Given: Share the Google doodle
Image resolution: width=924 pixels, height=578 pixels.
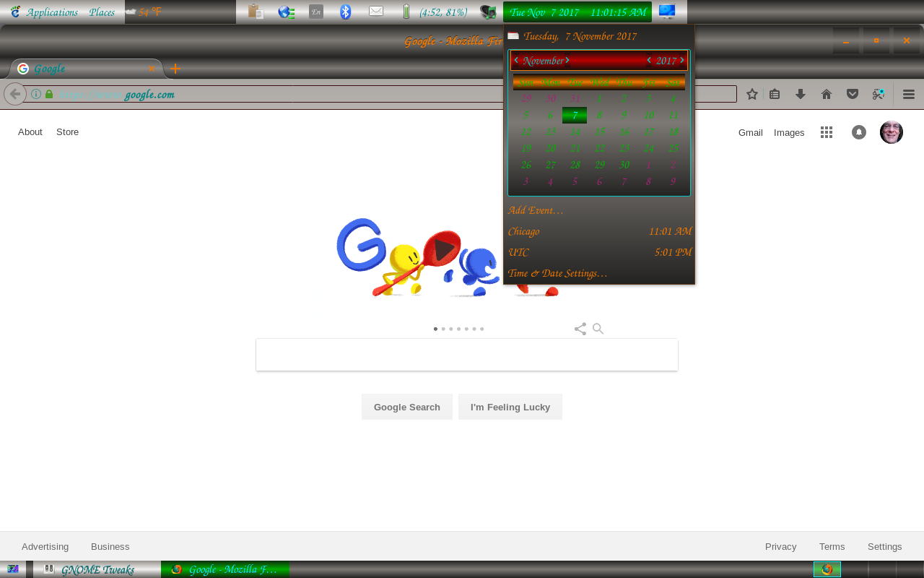Looking at the screenshot, I should (x=580, y=329).
